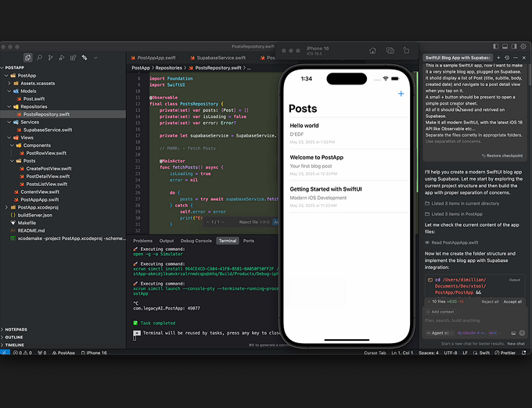Focus the chat prompt input field

click(x=474, y=320)
